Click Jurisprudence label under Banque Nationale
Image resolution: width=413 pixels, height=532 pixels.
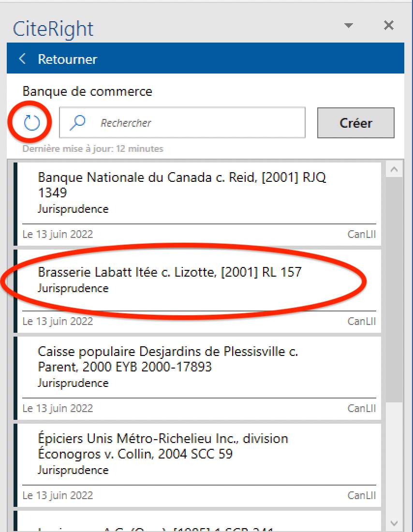[74, 209]
